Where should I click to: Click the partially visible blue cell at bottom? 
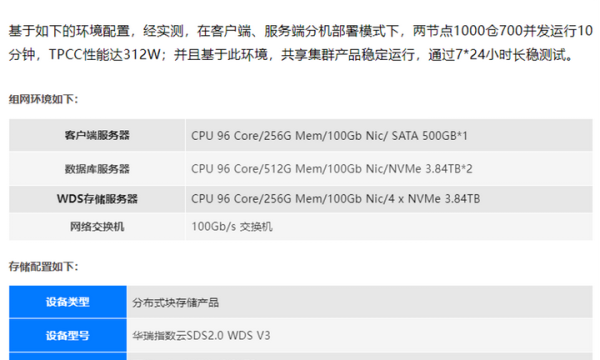pos(68,356)
